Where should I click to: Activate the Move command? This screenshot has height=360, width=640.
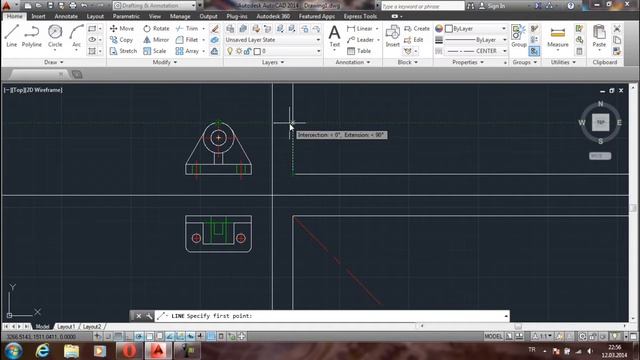pos(122,29)
